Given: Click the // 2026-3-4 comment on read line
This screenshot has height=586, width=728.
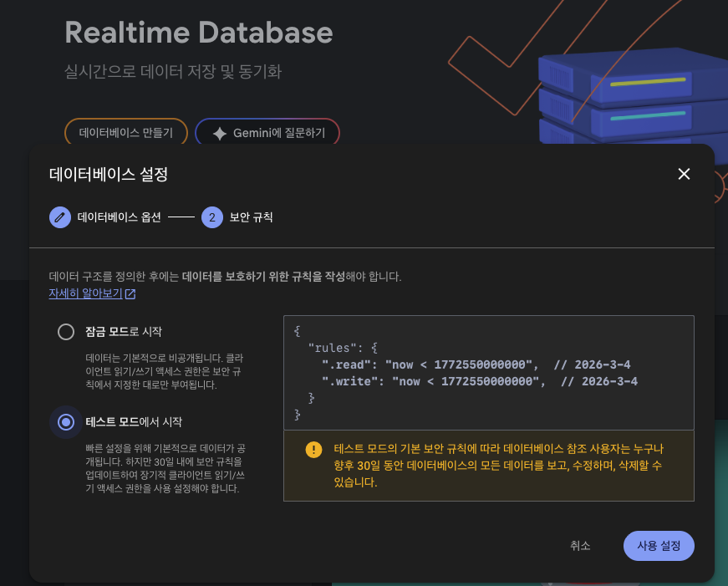Looking at the screenshot, I should point(592,364).
